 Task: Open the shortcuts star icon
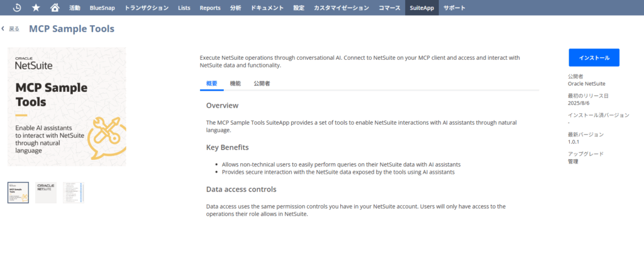[36, 8]
